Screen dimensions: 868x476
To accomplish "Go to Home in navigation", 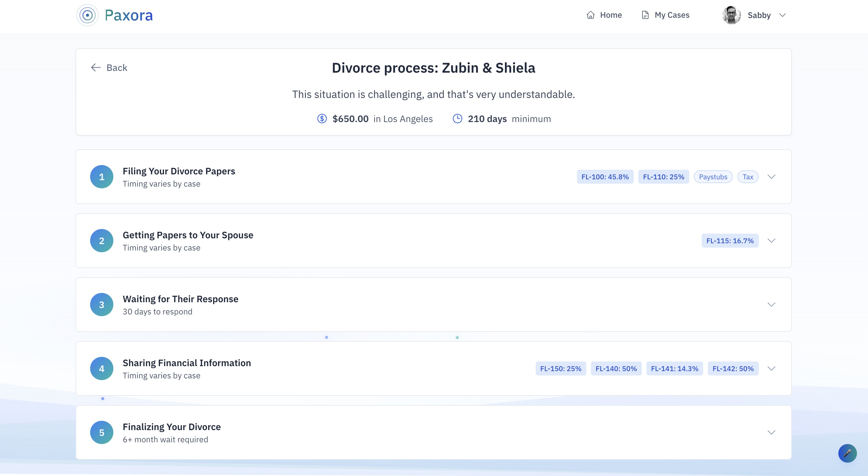I will [610, 15].
